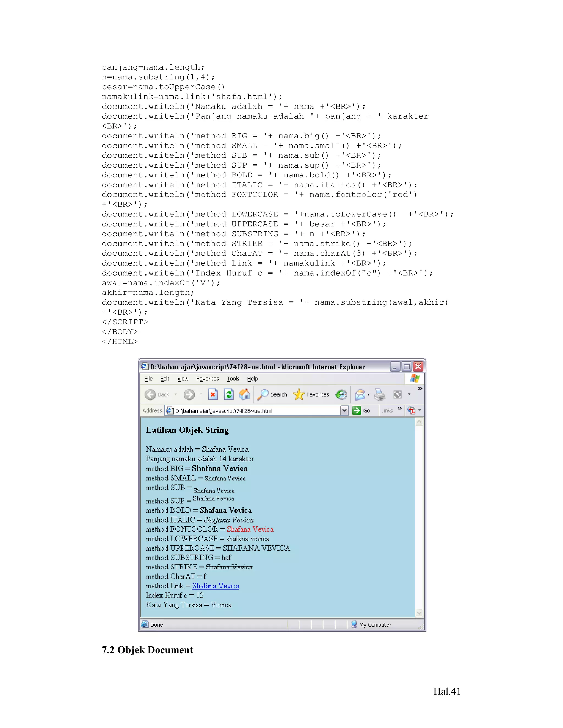The height and width of the screenshot is (728, 563).
Task: Open History clock icon
Action: pyautogui.click(x=341, y=395)
